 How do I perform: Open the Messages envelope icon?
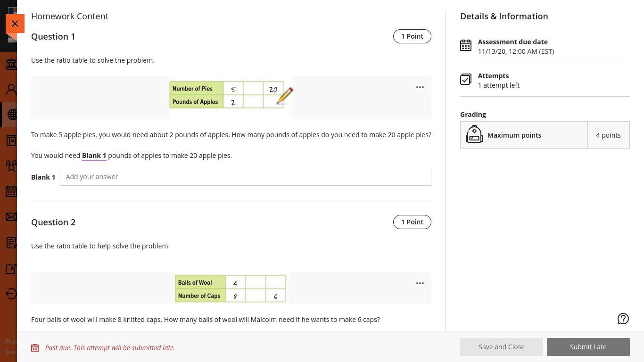[11, 217]
